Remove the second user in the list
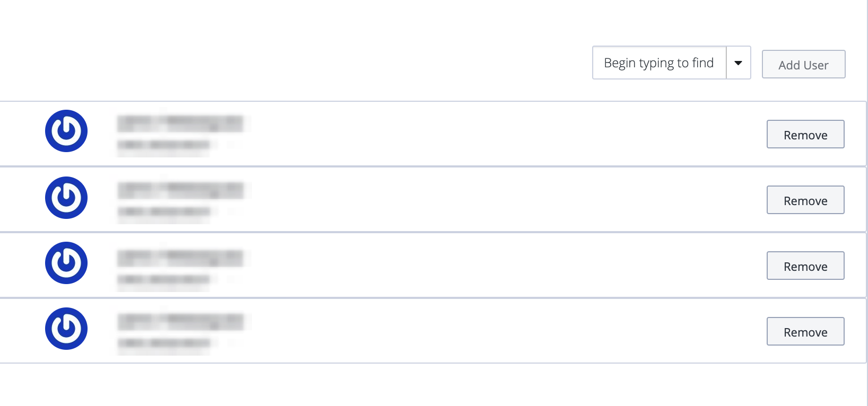This screenshot has width=868, height=406. pos(805,200)
